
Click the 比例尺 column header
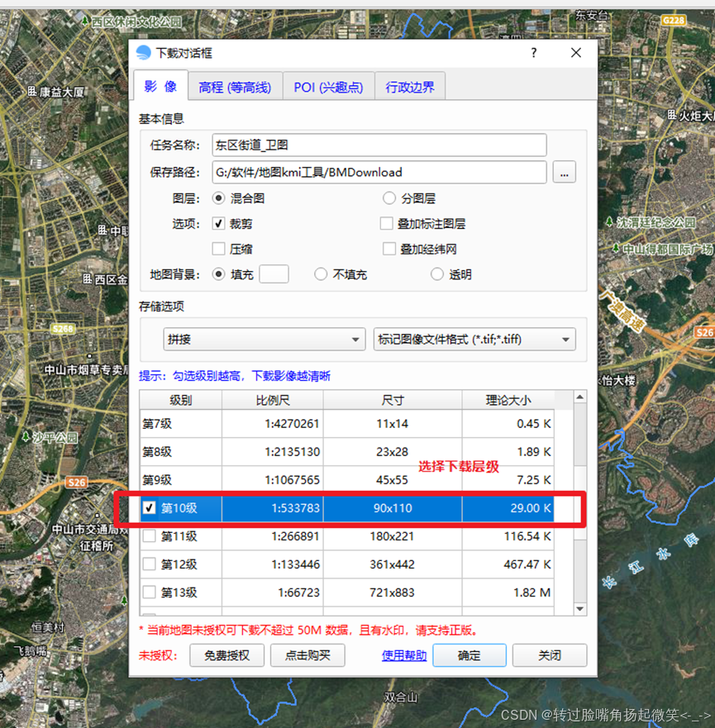pos(273,400)
